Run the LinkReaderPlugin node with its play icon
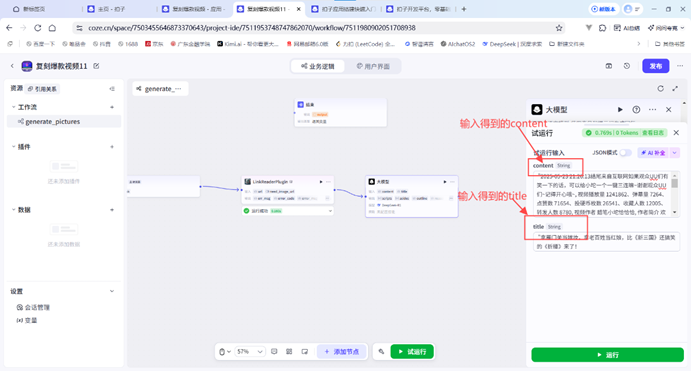The width and height of the screenshot is (691, 371). [x=321, y=182]
